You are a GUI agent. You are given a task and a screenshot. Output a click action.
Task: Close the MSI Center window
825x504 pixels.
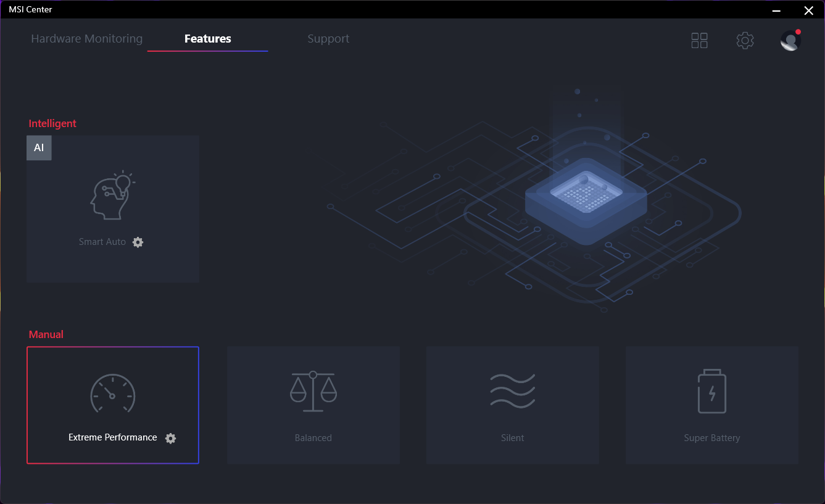[809, 10]
